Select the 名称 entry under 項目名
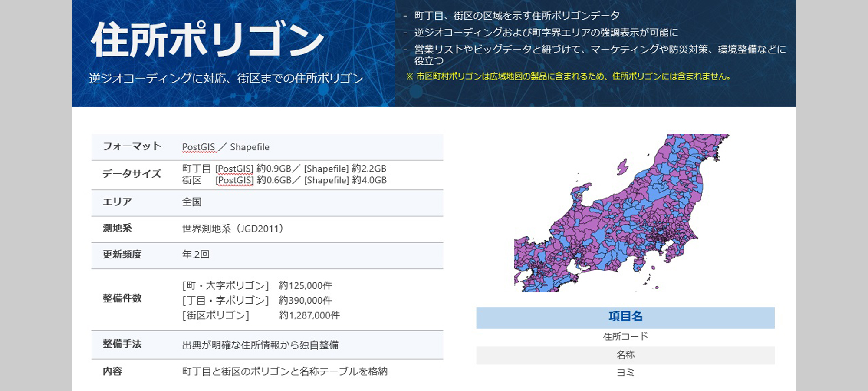Viewport: 868px width, 391px height. [x=625, y=355]
